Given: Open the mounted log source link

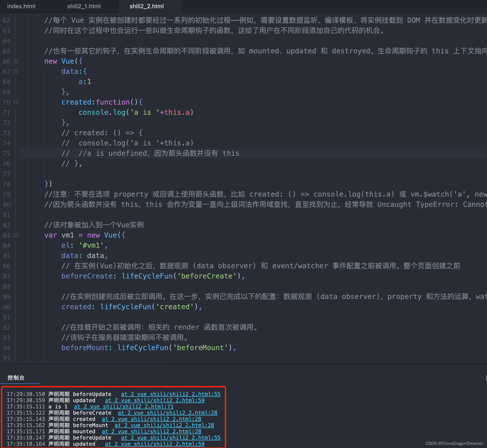Looking at the screenshot, I should 152,432.
